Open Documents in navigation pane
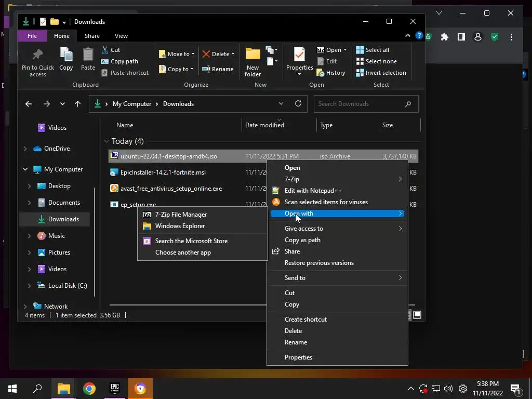This screenshot has height=399, width=532. pos(64,203)
